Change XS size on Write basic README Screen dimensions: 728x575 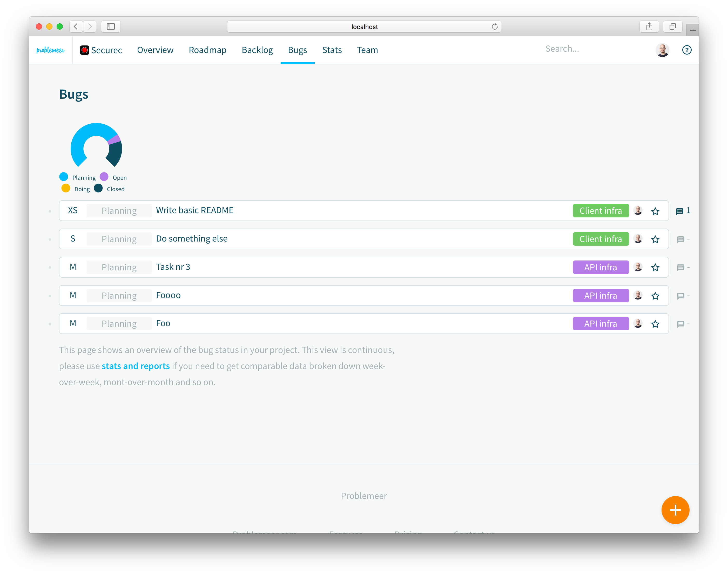[x=73, y=210]
